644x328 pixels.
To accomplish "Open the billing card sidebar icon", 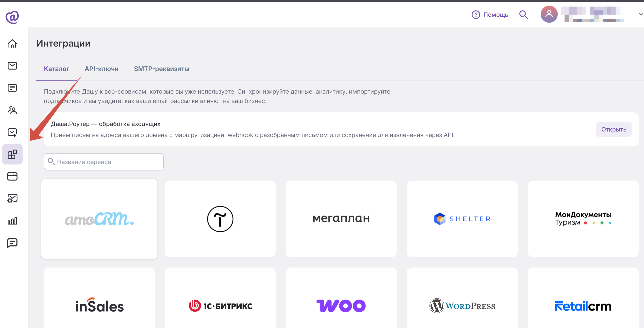I will click(x=12, y=176).
